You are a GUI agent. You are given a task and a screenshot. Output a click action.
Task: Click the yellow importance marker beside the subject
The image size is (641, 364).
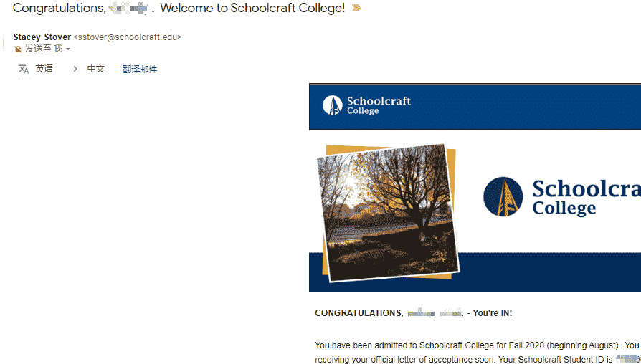pos(356,8)
